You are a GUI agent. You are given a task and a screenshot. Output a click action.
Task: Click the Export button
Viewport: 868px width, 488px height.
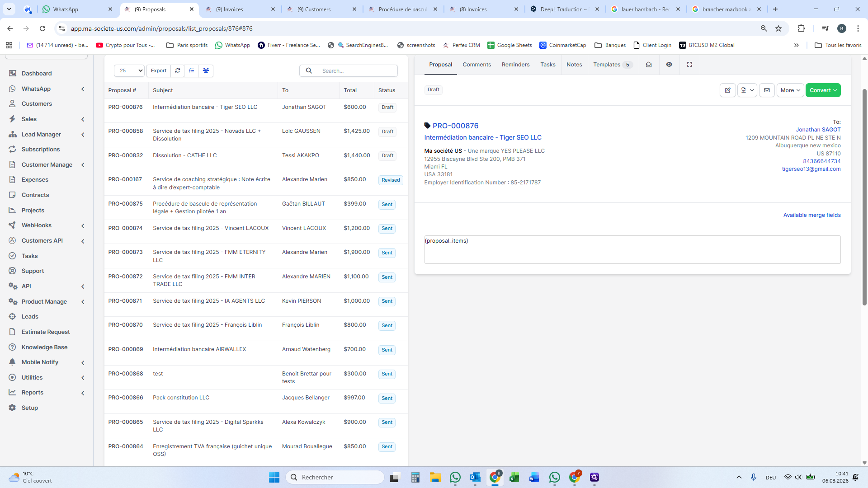coord(158,70)
